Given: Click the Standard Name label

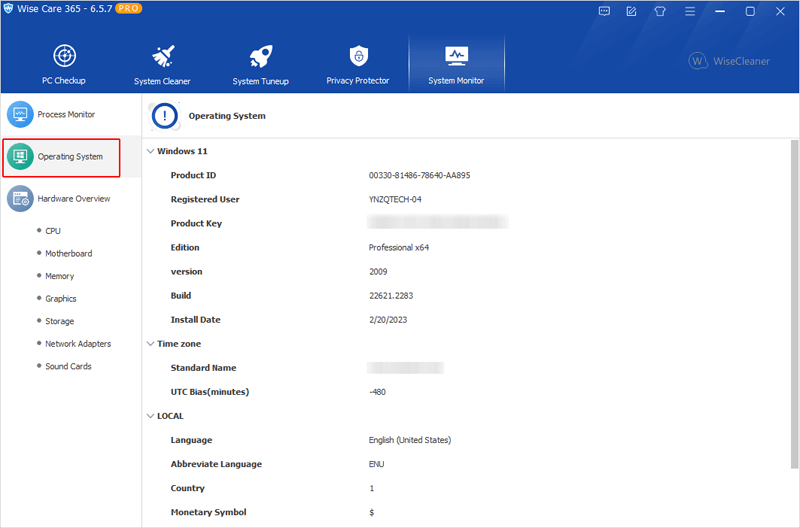Looking at the screenshot, I should pyautogui.click(x=204, y=368).
